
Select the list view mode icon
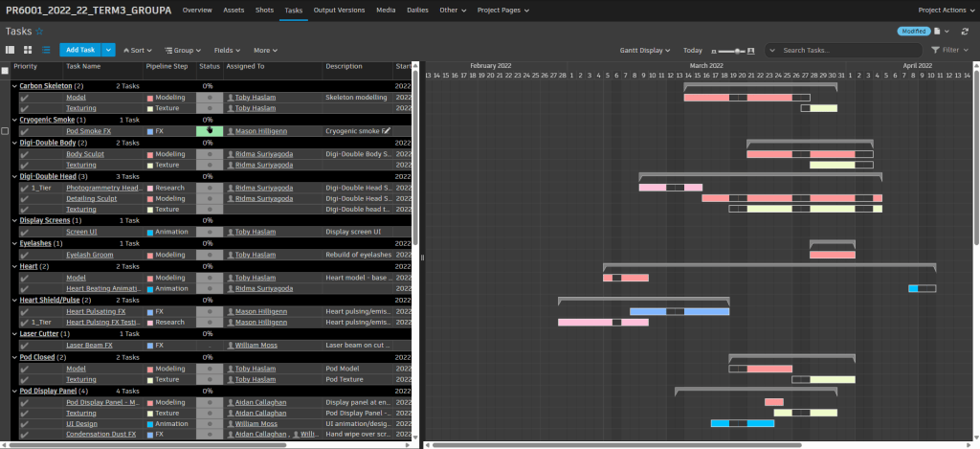click(45, 50)
